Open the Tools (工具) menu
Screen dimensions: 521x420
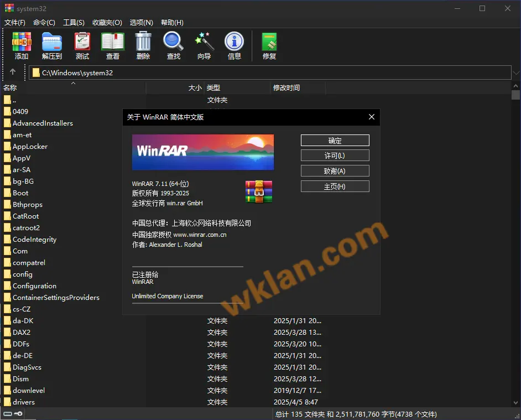[x=74, y=22]
